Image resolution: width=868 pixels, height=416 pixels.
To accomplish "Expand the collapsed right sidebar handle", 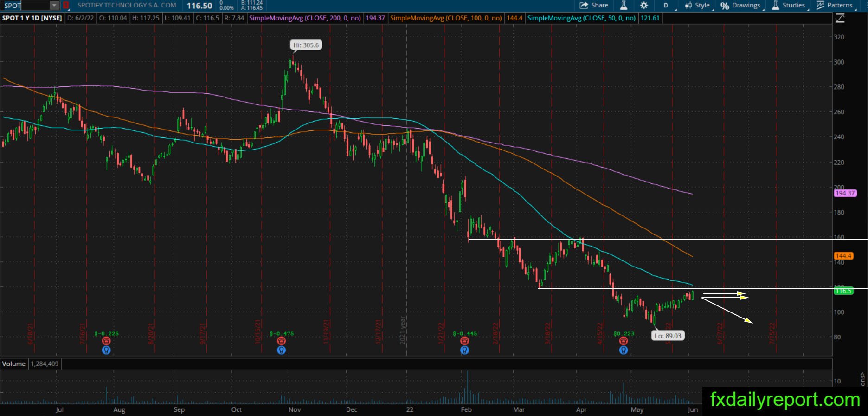I will click(x=863, y=378).
